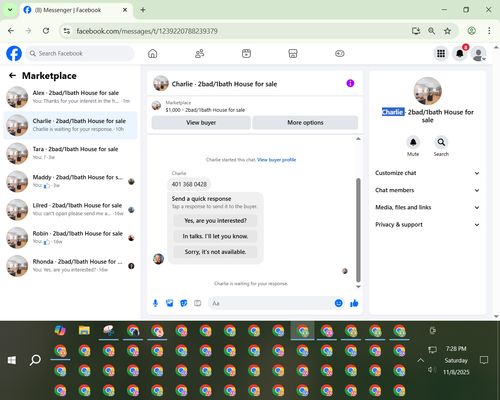Expand the Chat members section
500x400 pixels.
[x=427, y=190]
